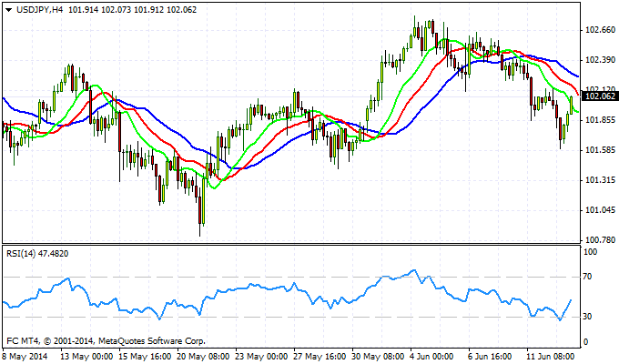Click the 30 May 08:00 time label

pos(378,357)
